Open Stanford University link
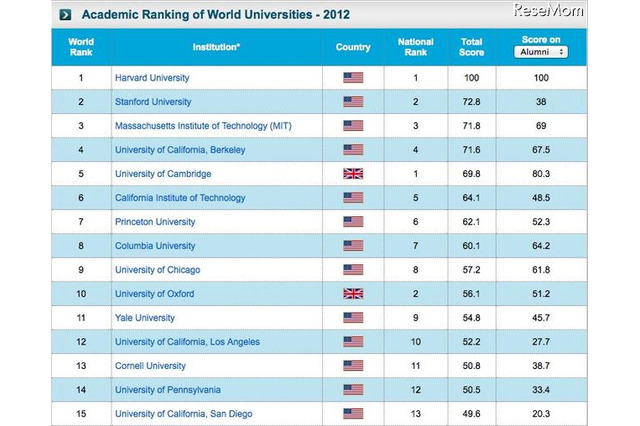 coord(153,102)
